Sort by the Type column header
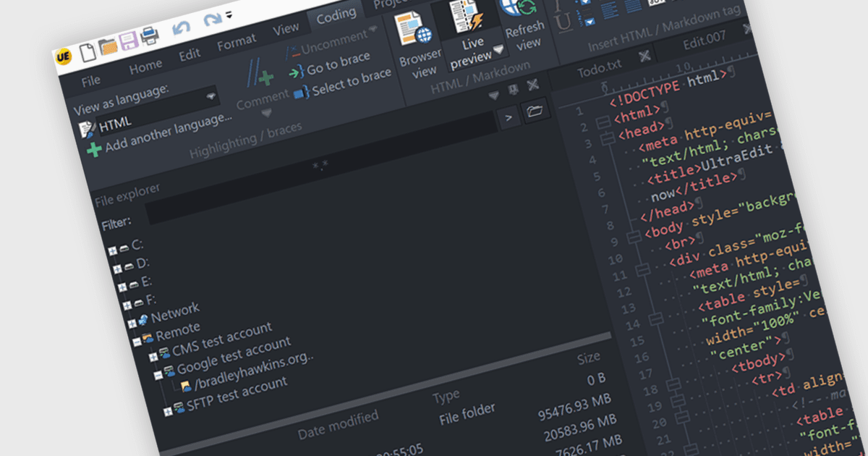Screen dimensions: 868x456 (x=446, y=397)
